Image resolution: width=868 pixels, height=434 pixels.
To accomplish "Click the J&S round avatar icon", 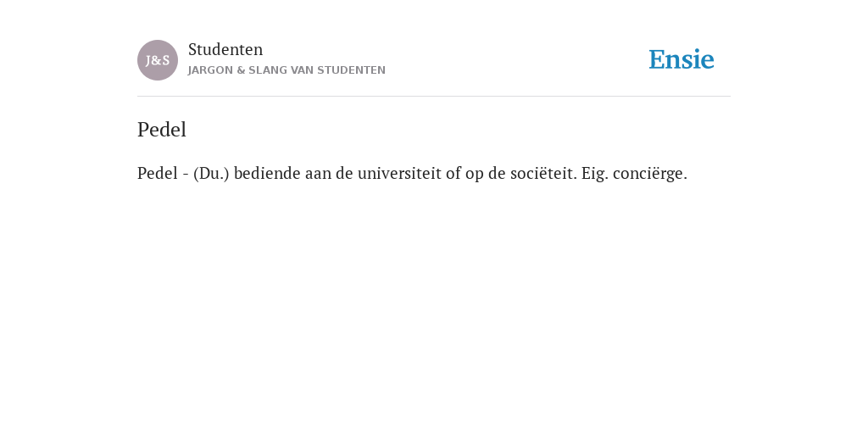I will 158,60.
